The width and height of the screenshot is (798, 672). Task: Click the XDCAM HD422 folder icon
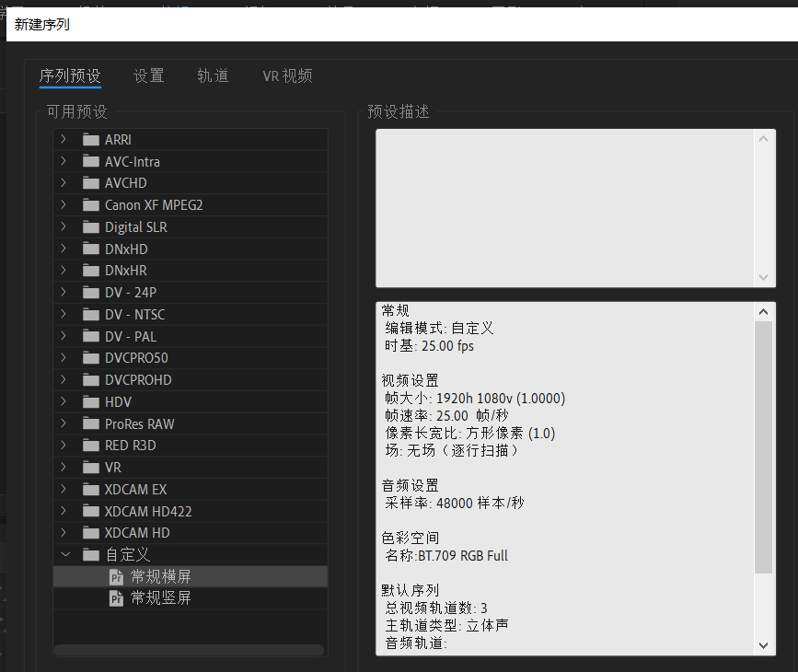90,512
